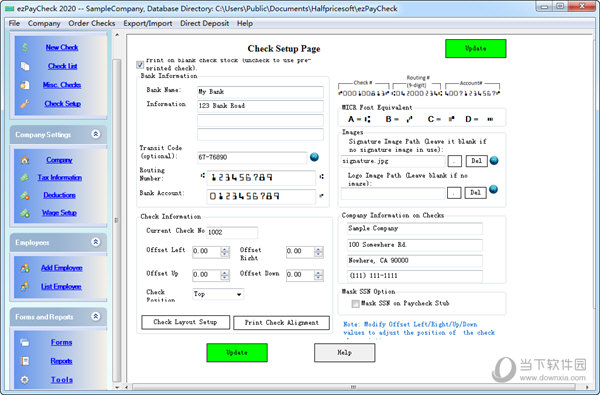Image resolution: width=600 pixels, height=395 pixels.
Task: Open the Order Checks menu
Action: tap(92, 23)
